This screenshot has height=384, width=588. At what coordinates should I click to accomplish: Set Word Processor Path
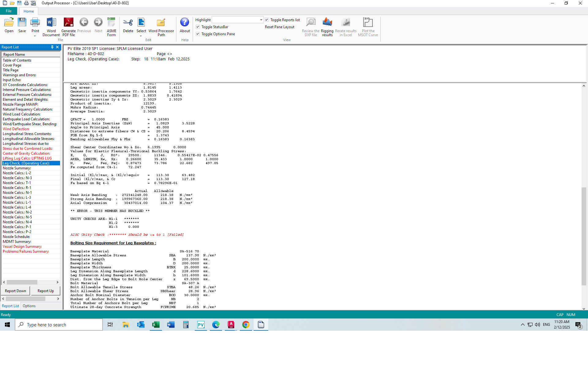161,27
